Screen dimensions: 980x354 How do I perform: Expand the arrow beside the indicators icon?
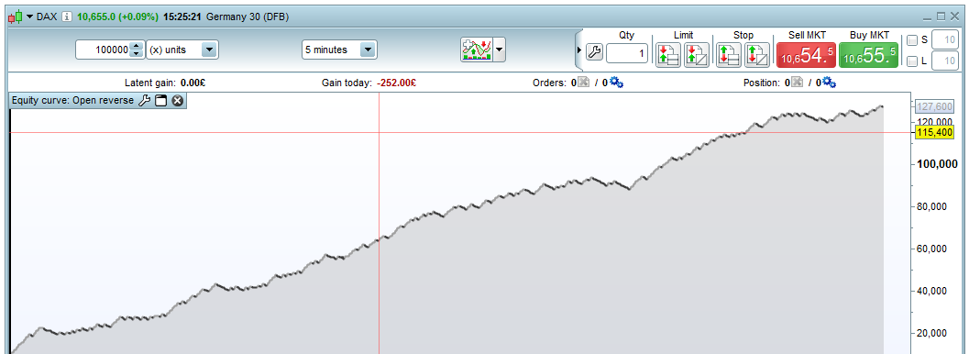[499, 50]
